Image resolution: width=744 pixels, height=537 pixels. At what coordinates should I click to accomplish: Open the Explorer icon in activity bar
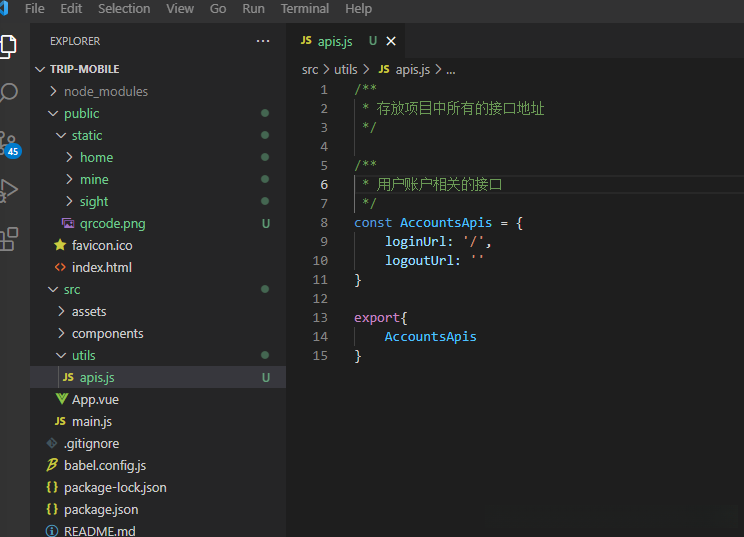point(9,46)
